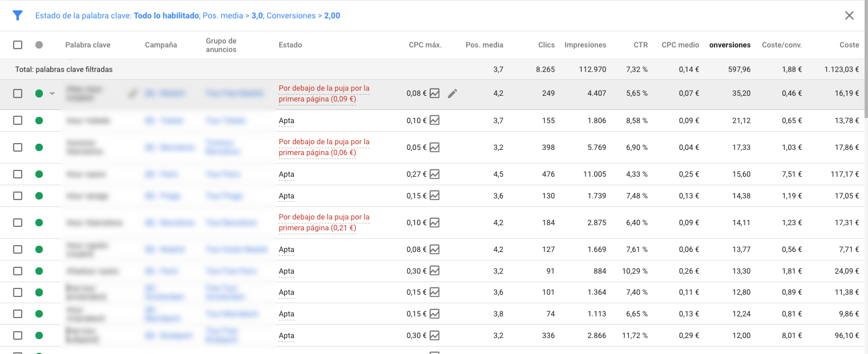The image size is (868, 354).
Task: Check the row with 130 clicks
Action: pos(18,196)
